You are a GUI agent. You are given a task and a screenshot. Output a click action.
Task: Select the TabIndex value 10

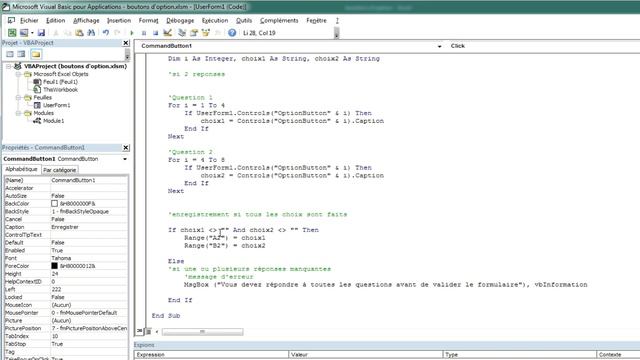(x=89, y=336)
